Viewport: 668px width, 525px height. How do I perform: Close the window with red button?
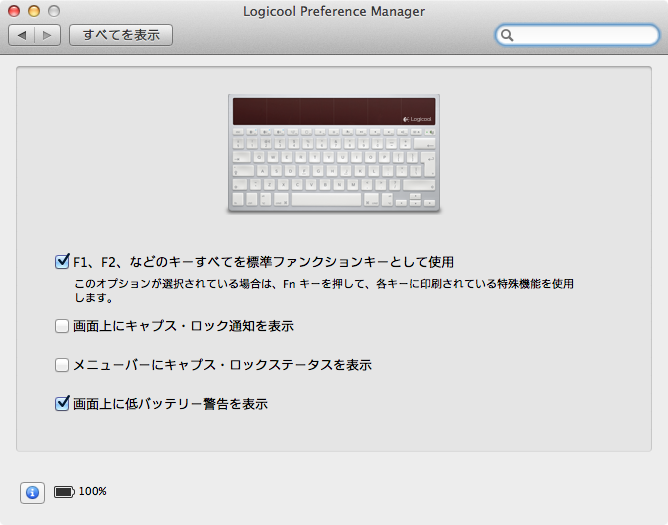(x=14, y=11)
